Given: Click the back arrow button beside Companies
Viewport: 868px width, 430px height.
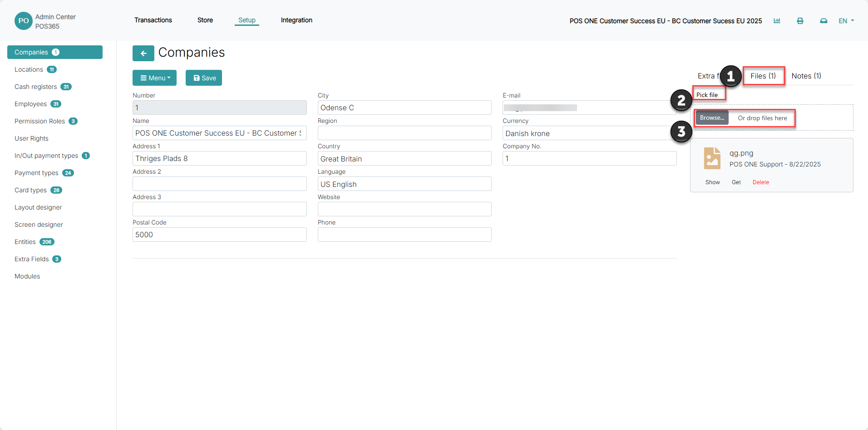Looking at the screenshot, I should (143, 53).
